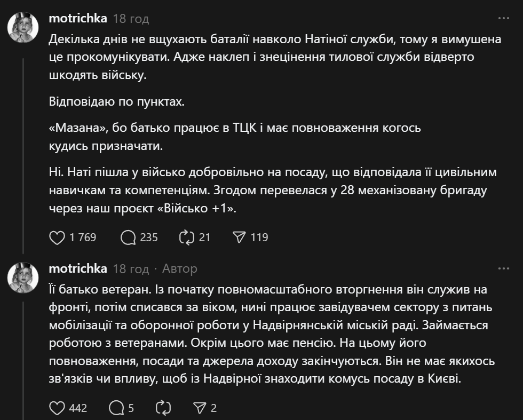Open second post's "18 год" timestamp
Screen dimensions: 523x420
131,268
